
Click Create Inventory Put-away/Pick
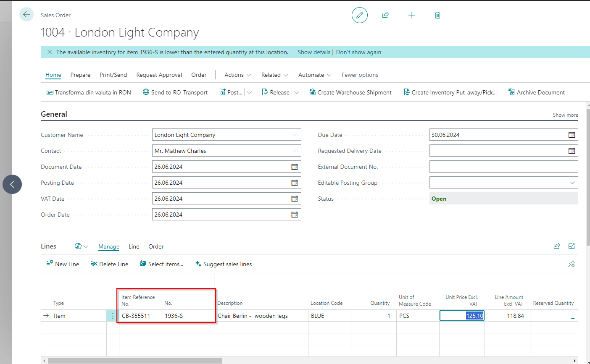coord(450,92)
